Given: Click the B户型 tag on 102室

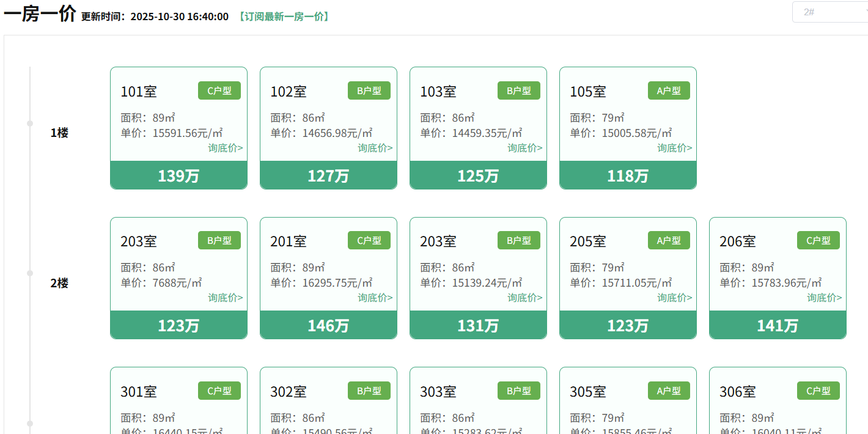Looking at the screenshot, I should click(x=369, y=90).
